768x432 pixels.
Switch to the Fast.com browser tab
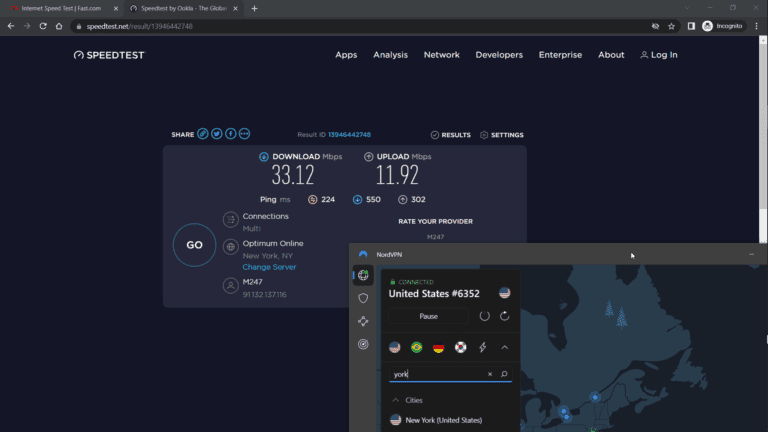(x=60, y=8)
